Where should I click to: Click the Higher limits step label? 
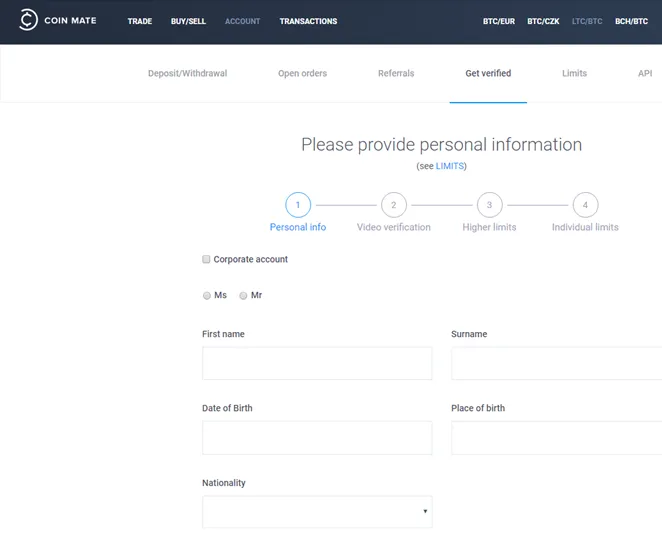point(489,227)
